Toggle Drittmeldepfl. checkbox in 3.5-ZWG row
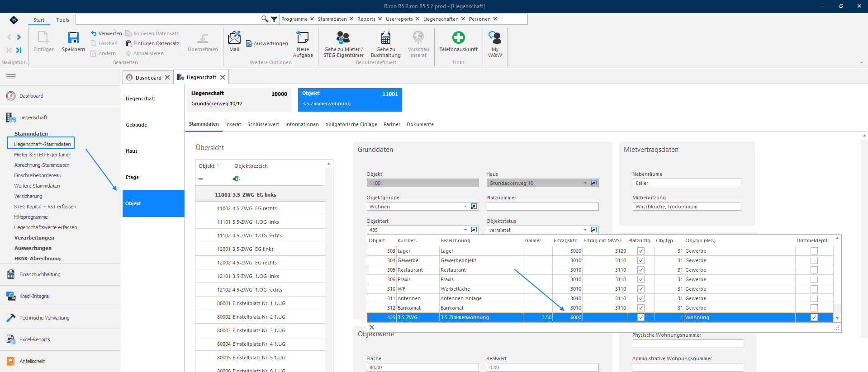This screenshot has width=868, height=372. (814, 317)
